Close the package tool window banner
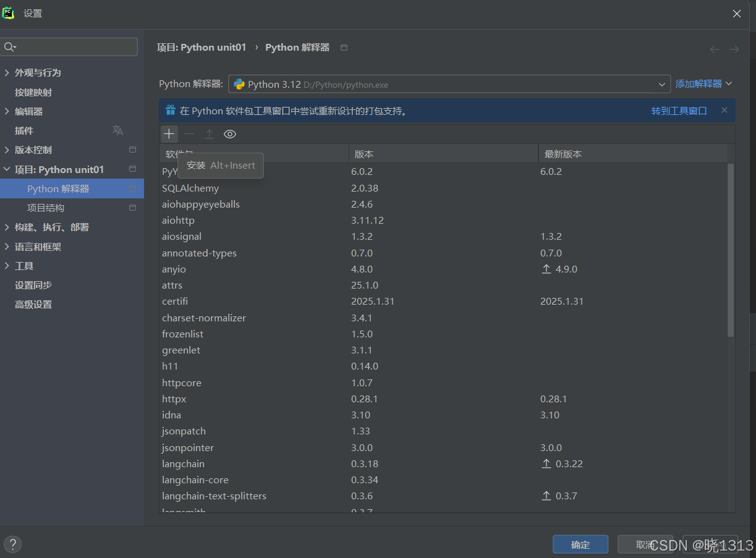The image size is (756, 558). pos(724,111)
